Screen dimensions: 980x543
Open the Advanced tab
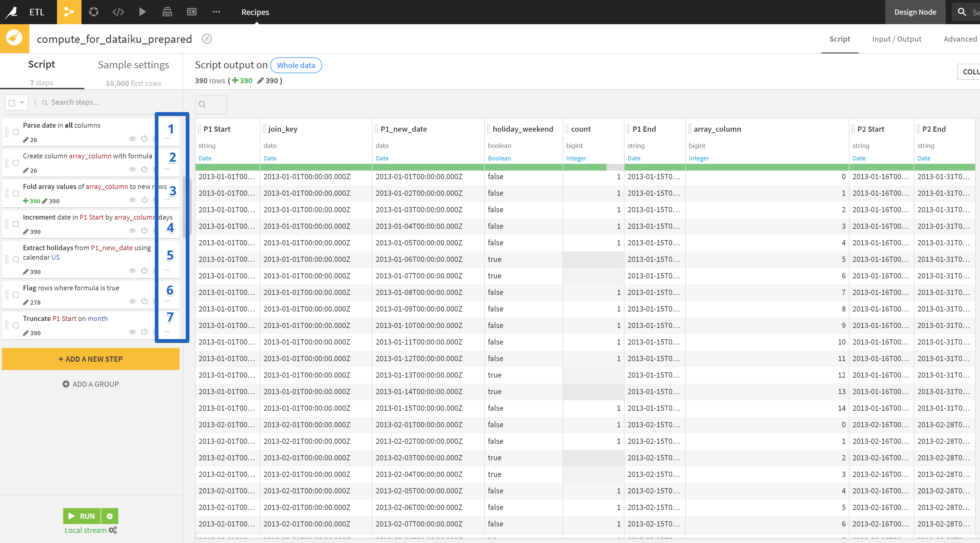click(x=960, y=39)
